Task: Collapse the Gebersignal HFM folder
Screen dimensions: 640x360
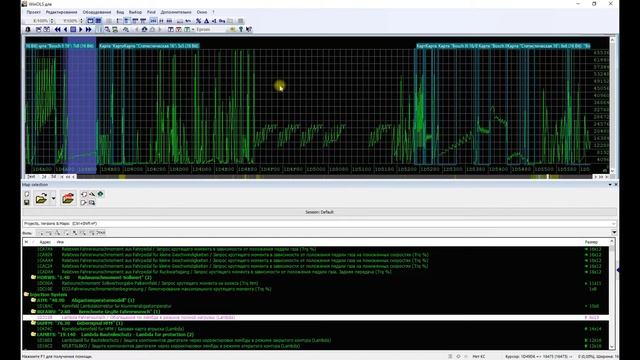Action: click(x=33, y=323)
